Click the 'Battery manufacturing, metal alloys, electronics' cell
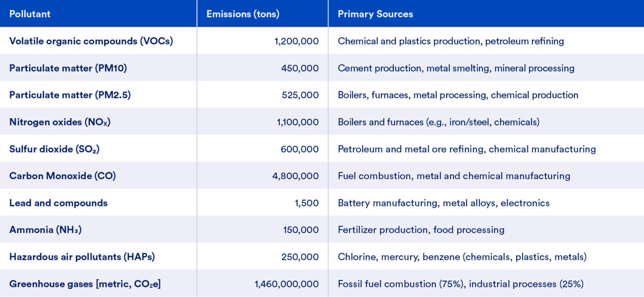The width and height of the screenshot is (644, 297). point(443,203)
